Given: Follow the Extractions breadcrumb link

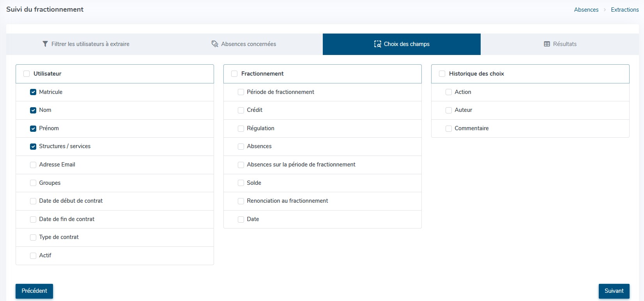Looking at the screenshot, I should point(625,10).
